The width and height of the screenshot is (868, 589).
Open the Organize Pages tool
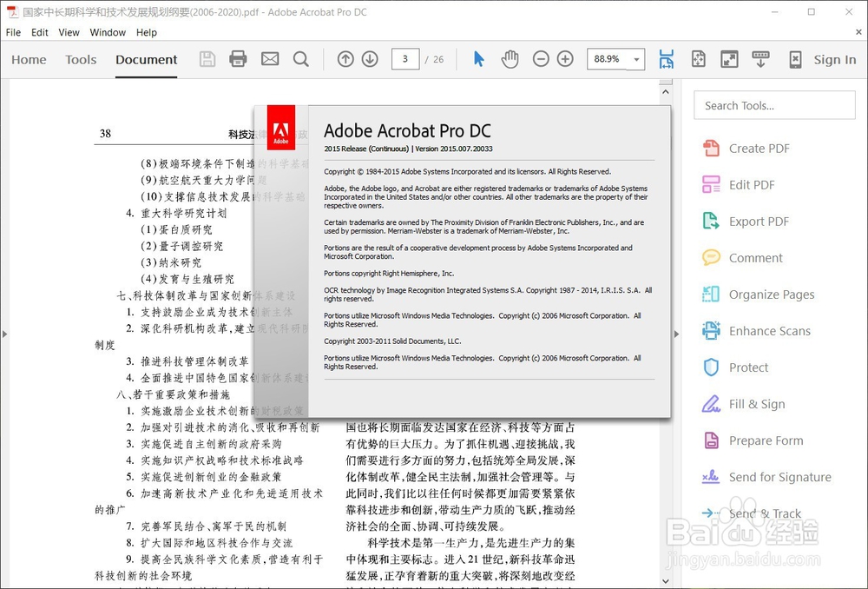pyautogui.click(x=770, y=294)
